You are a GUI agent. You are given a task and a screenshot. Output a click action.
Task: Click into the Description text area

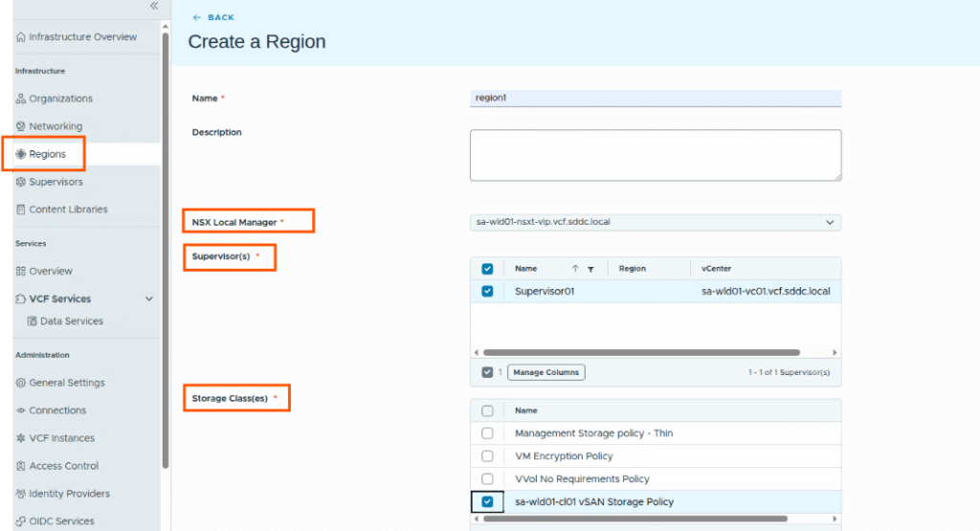(x=655, y=155)
